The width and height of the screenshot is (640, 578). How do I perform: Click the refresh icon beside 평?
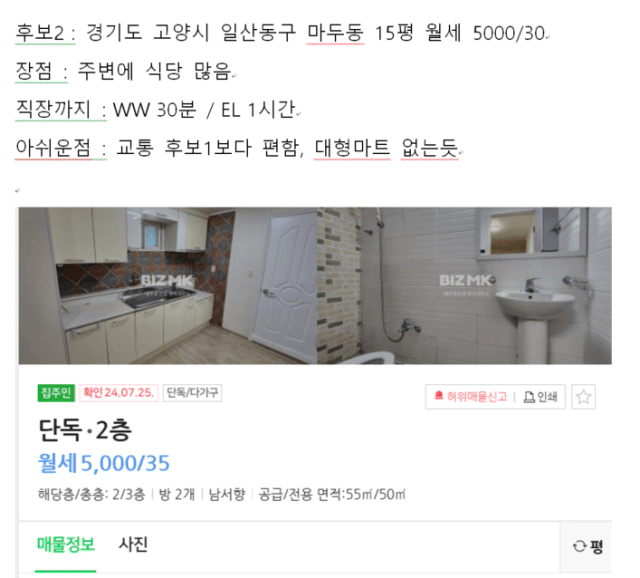[579, 546]
